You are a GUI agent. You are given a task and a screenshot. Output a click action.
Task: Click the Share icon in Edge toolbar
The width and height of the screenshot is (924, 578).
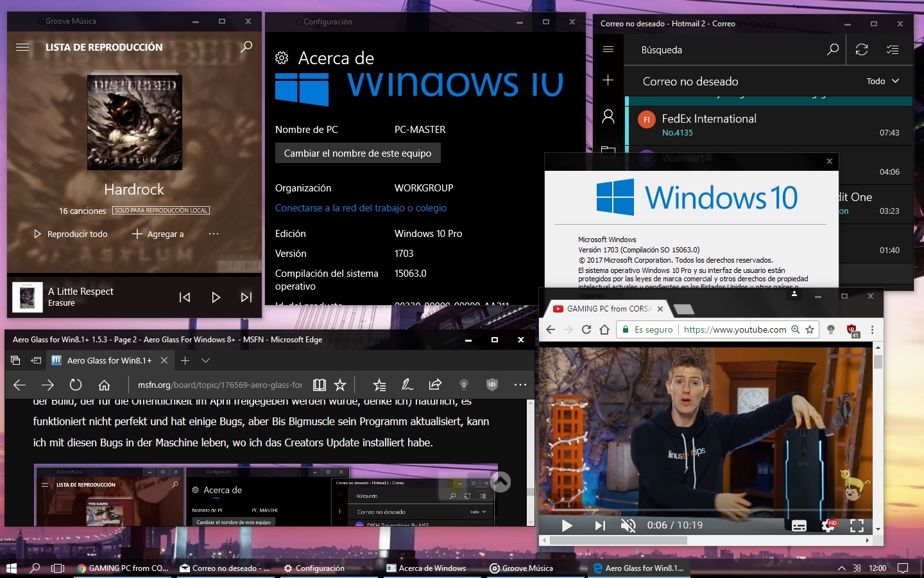(435, 385)
